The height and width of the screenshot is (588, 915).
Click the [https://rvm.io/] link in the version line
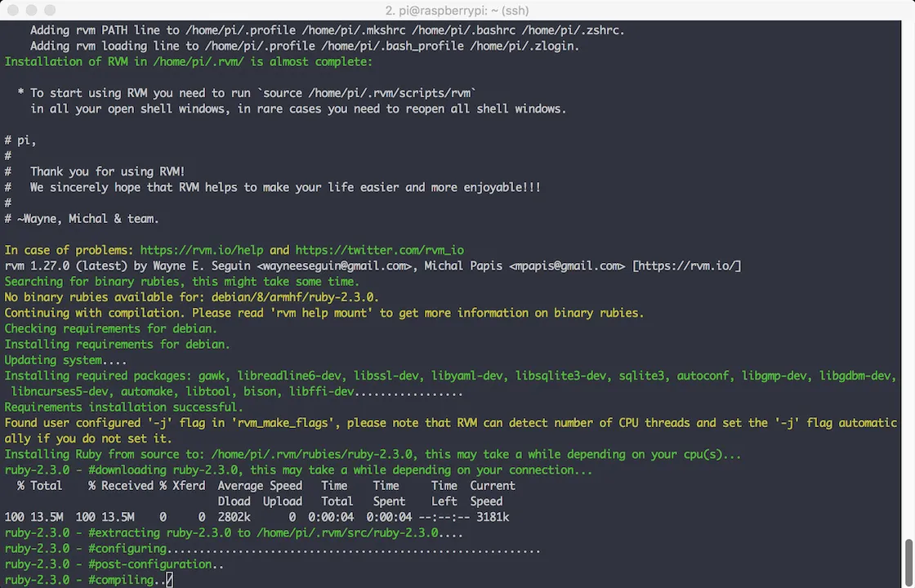coord(687,266)
